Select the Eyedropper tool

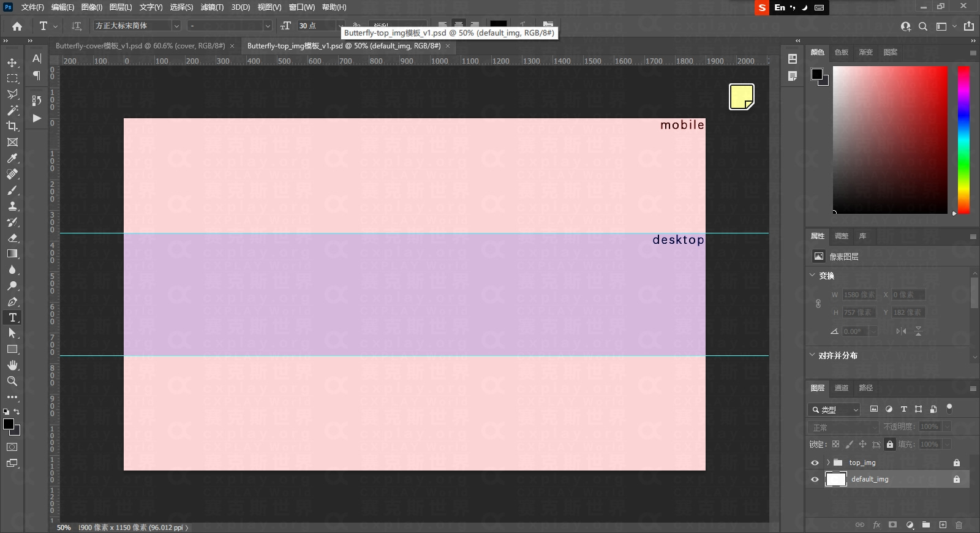tap(12, 158)
